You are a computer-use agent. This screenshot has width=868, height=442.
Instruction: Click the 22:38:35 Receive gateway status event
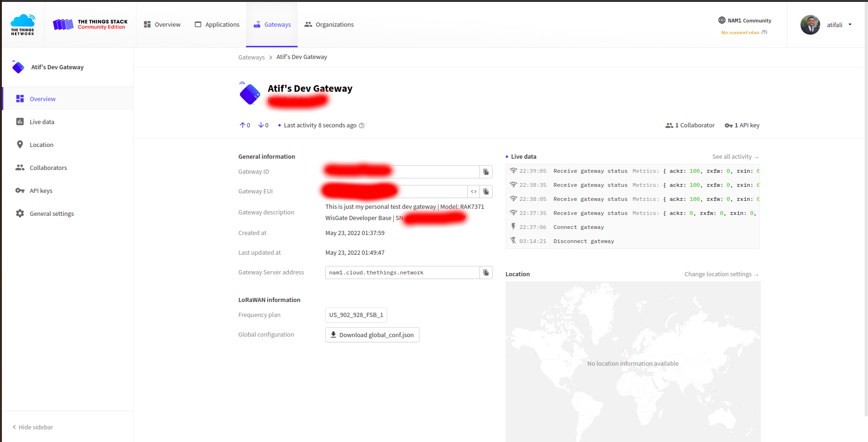[x=633, y=185]
